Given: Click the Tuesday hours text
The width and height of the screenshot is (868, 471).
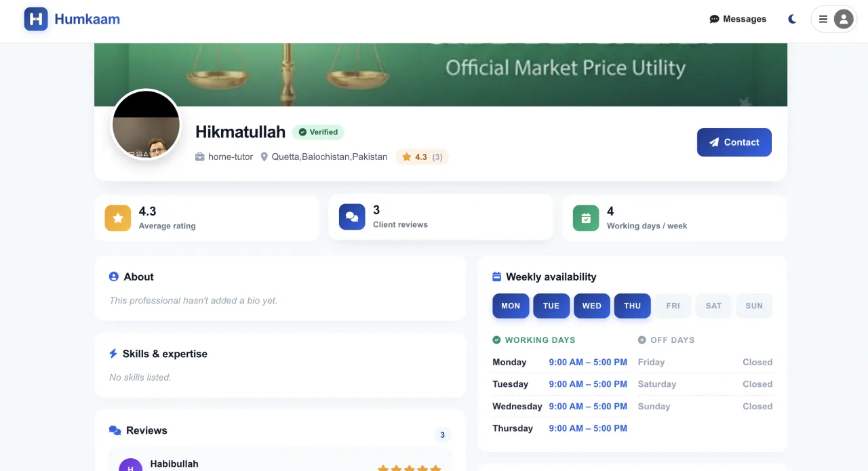Looking at the screenshot, I should 588,384.
